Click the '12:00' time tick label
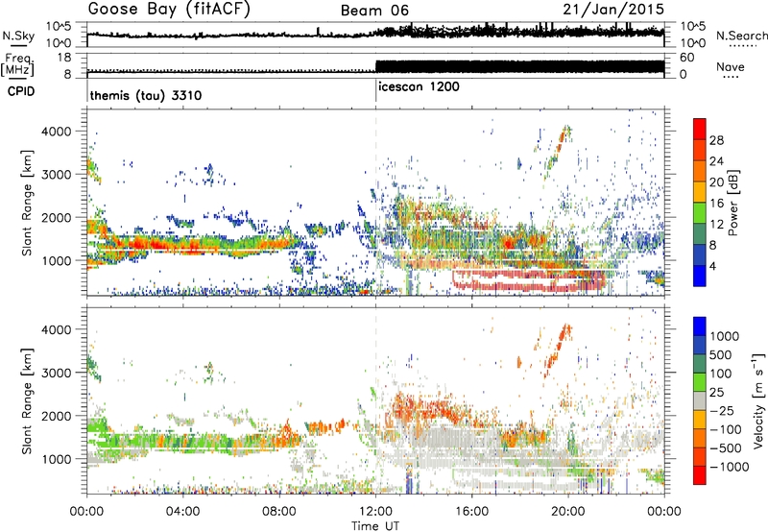Viewport: 768px width, 532px height. pyautogui.click(x=375, y=512)
